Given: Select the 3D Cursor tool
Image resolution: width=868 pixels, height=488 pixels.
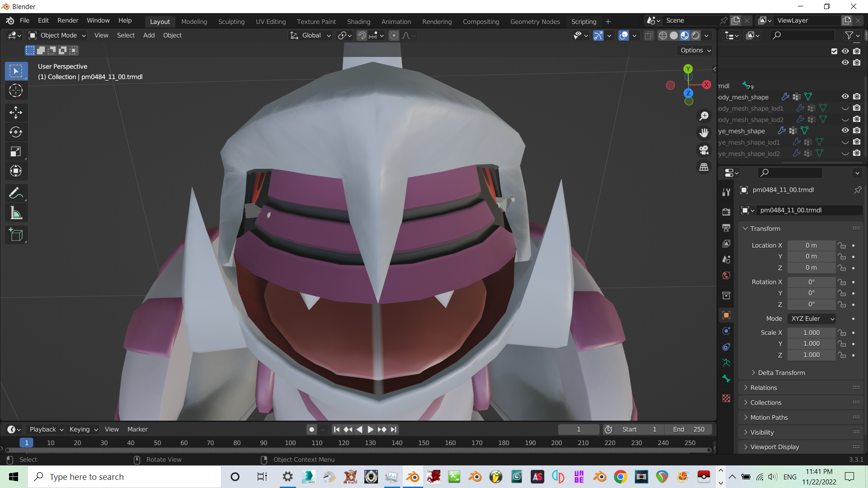Looking at the screenshot, I should [x=16, y=91].
